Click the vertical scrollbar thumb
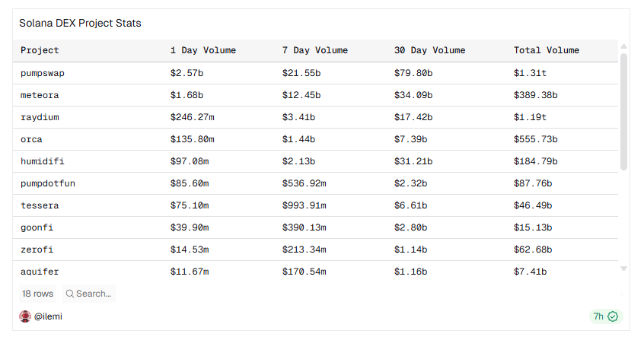This screenshot has width=644, height=337. point(623,111)
